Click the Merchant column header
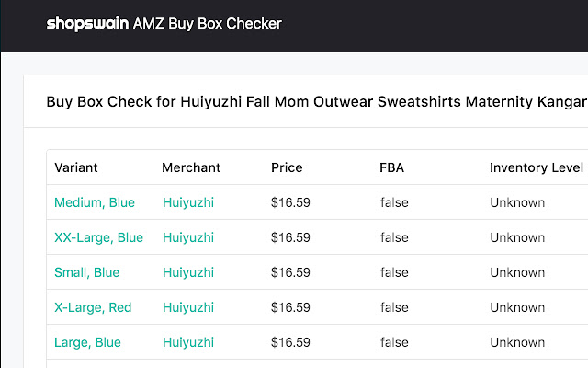Screen dimensions: 588x368 click(191, 167)
